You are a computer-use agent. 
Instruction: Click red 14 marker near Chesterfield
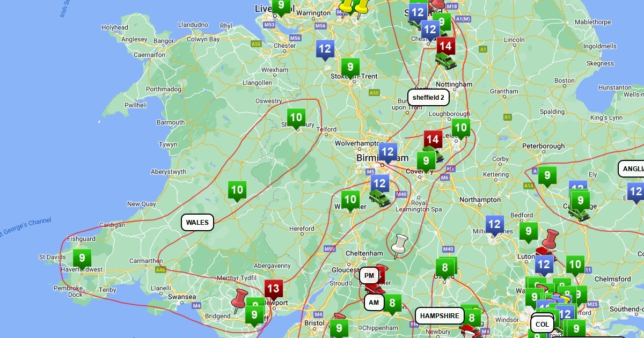click(x=445, y=47)
